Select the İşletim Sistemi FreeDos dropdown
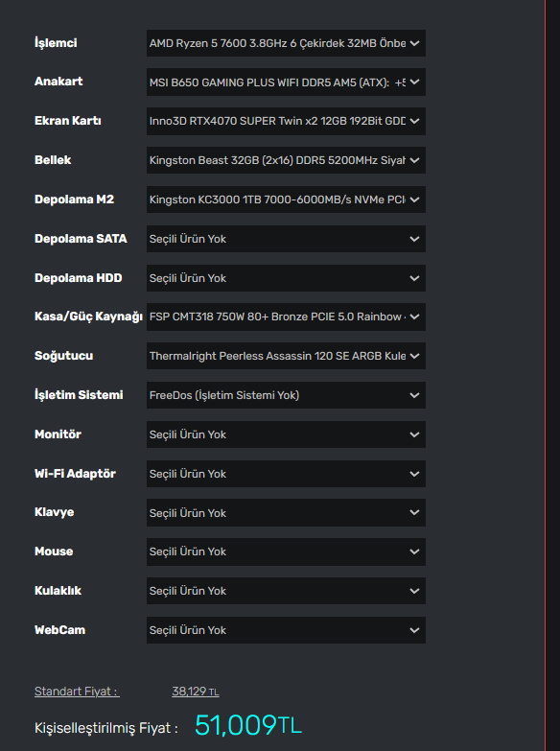Viewport: 560px width, 751px height. pos(286,395)
